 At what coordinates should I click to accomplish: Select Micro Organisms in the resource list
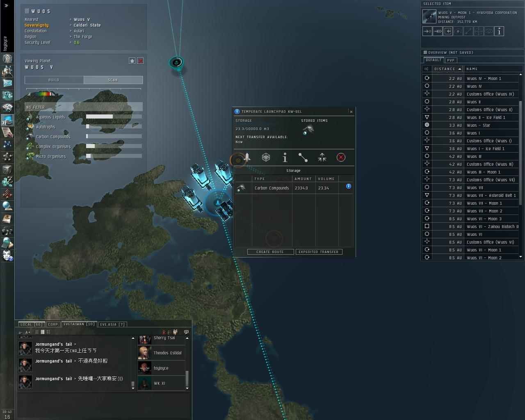[51, 156]
